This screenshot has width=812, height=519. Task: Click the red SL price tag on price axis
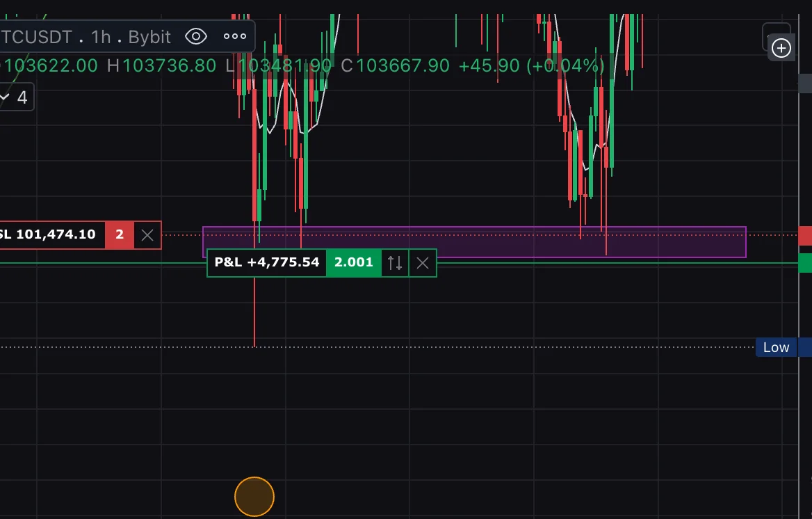pyautogui.click(x=805, y=235)
